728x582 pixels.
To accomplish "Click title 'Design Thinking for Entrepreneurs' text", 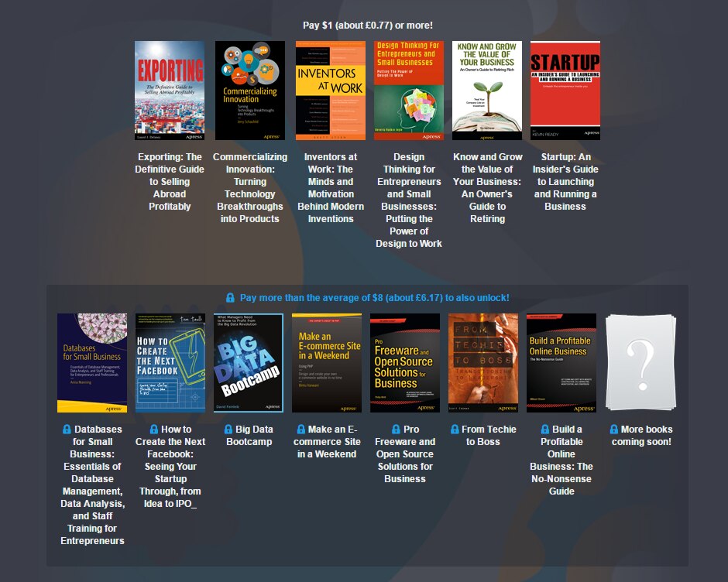I will tap(409, 200).
